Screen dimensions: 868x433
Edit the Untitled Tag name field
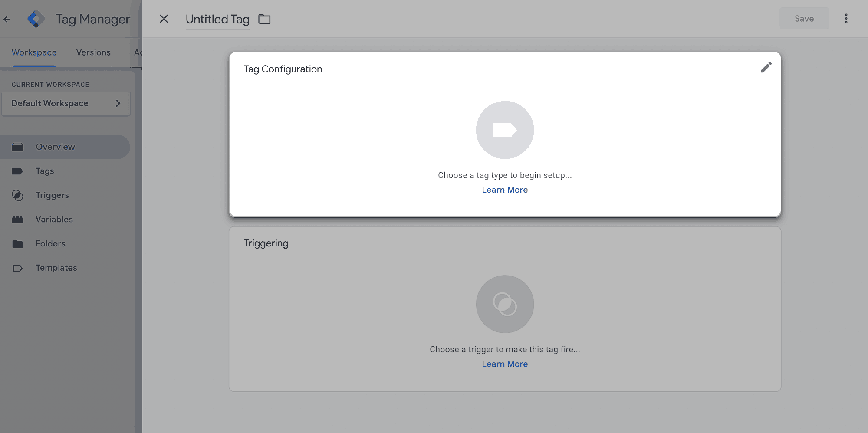point(217,20)
